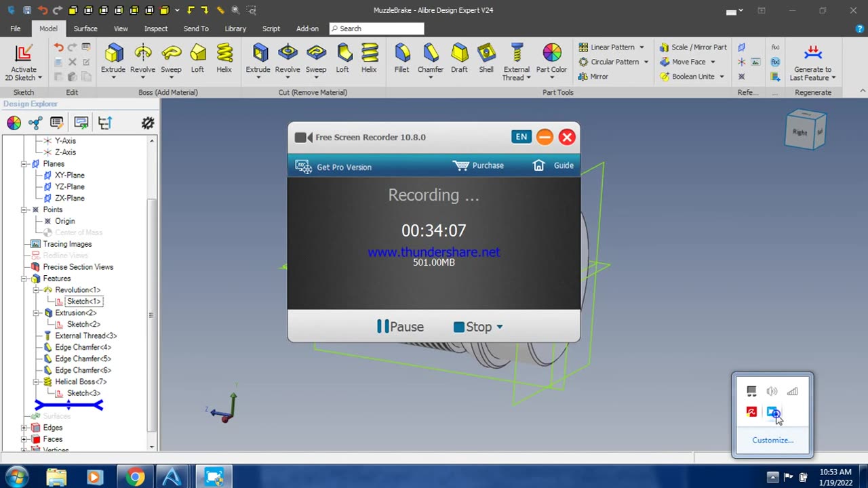868x488 pixels.
Task: Select the Boss Extrude tool icon
Action: click(113, 53)
